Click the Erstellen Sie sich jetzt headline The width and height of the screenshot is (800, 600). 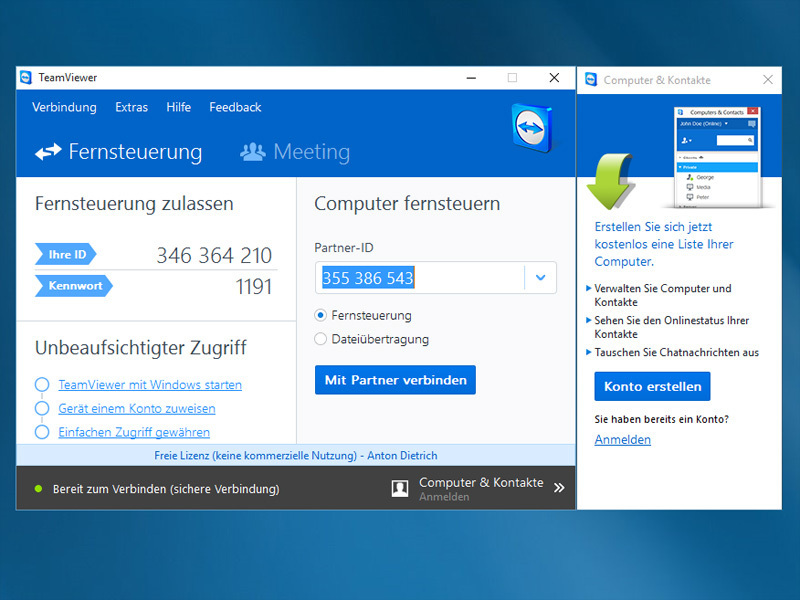(x=664, y=244)
